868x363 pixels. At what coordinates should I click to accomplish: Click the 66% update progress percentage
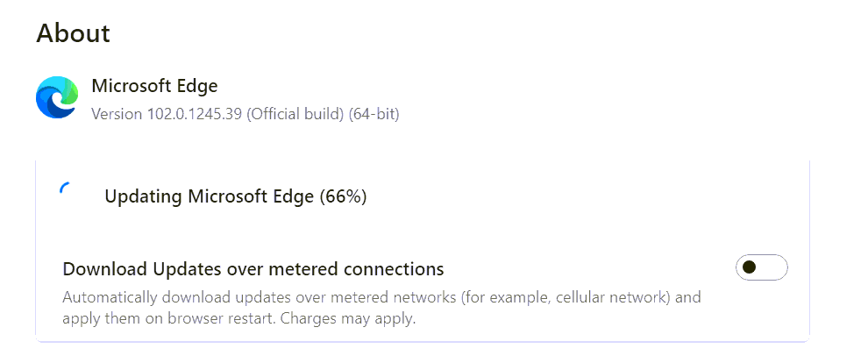coord(343,196)
